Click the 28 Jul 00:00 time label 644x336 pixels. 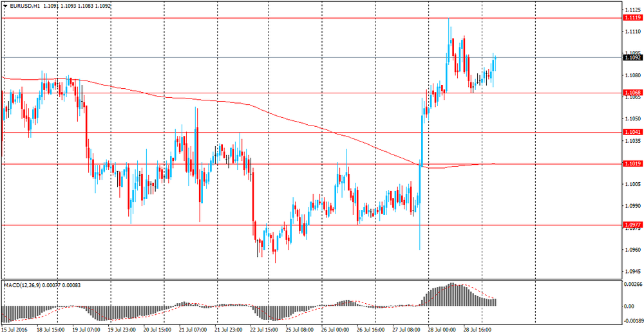(x=442, y=330)
